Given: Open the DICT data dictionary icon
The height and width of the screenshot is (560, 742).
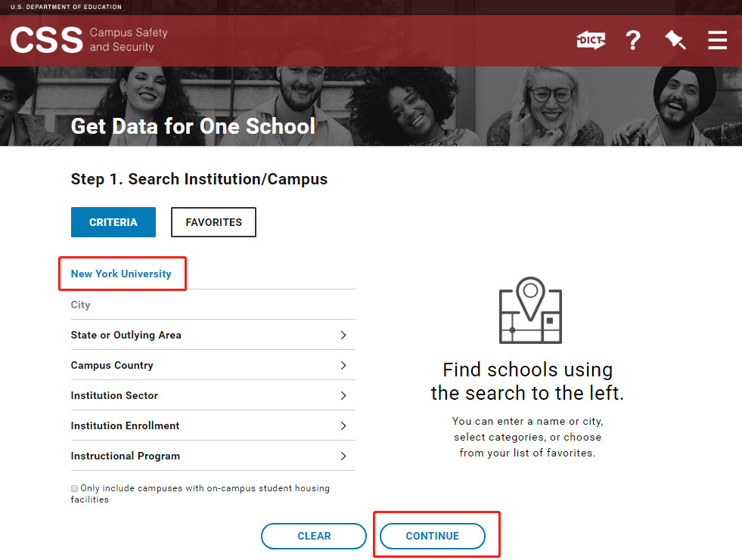Looking at the screenshot, I should click(591, 40).
